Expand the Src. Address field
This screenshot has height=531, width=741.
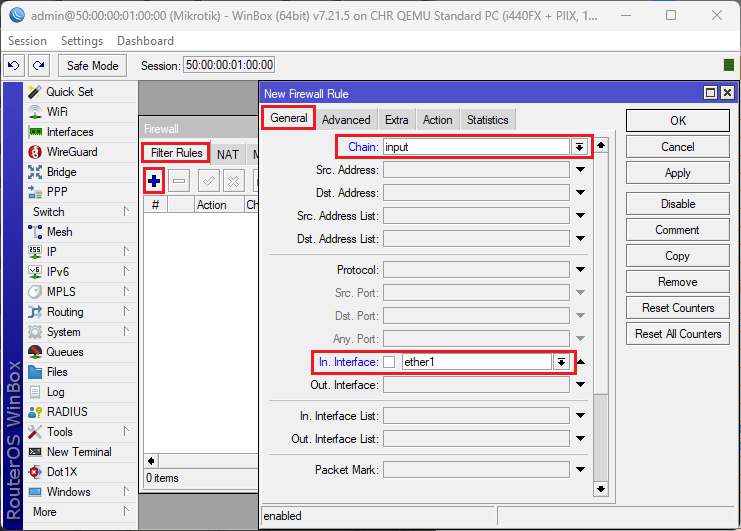[x=580, y=170]
